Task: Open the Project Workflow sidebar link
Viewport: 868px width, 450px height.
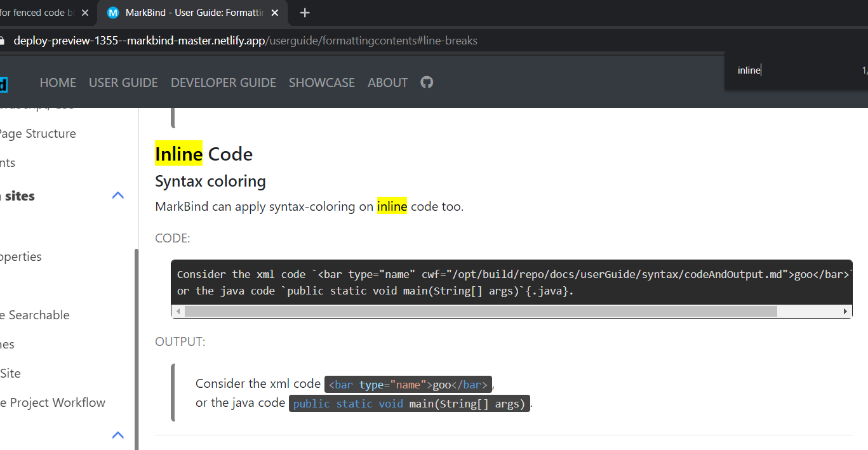Action: (x=53, y=402)
